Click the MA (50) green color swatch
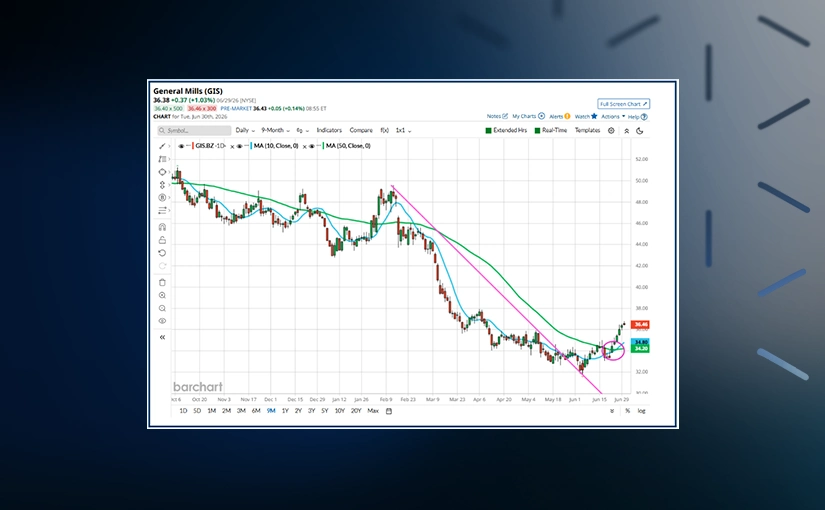 323,146
